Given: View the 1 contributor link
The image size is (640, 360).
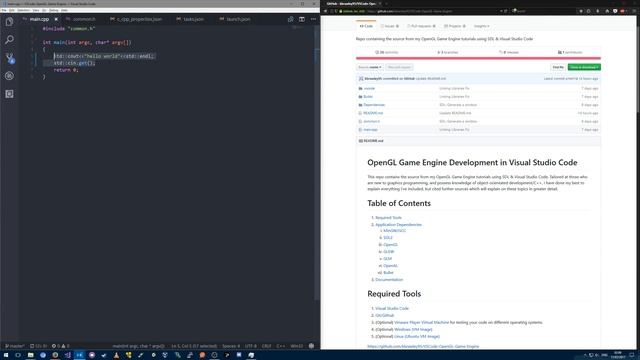Looking at the screenshot, I should tap(570, 52).
